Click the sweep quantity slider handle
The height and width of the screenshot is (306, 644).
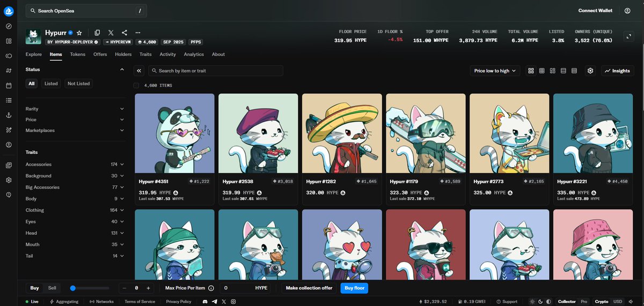pyautogui.click(x=73, y=288)
